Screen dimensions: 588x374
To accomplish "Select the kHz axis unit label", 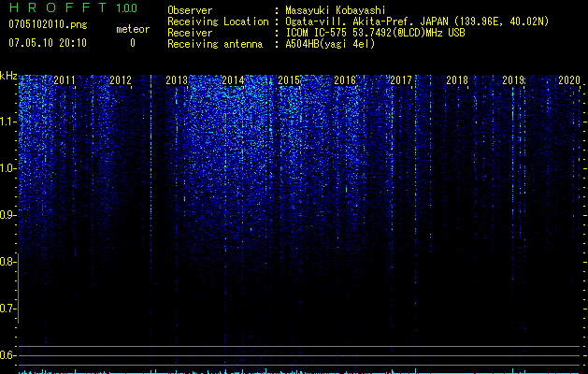I will [x=8, y=76].
